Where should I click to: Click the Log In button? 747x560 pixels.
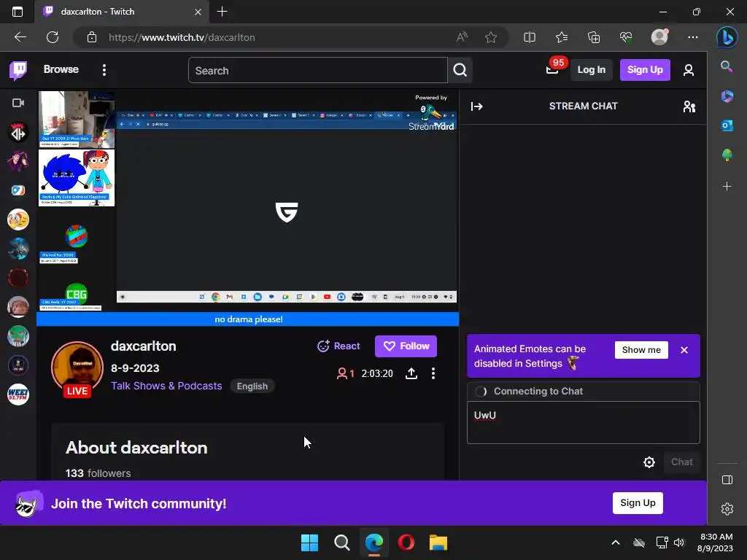pos(591,70)
